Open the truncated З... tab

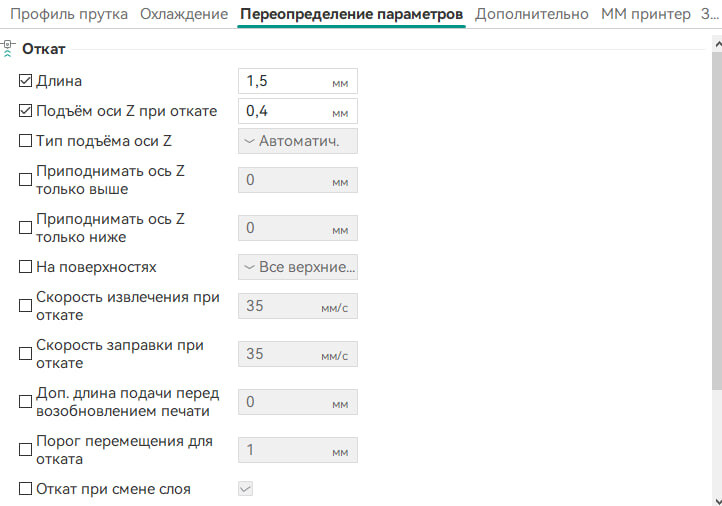click(x=710, y=14)
